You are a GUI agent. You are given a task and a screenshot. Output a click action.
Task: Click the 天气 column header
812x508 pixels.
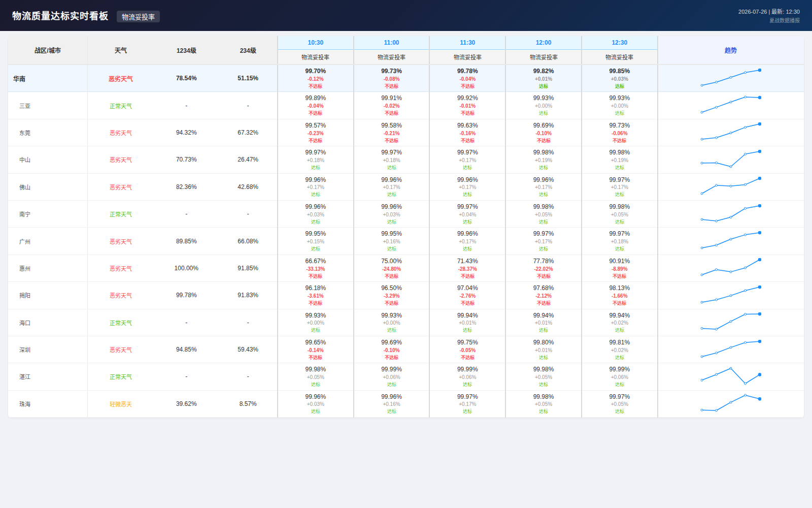tap(121, 50)
